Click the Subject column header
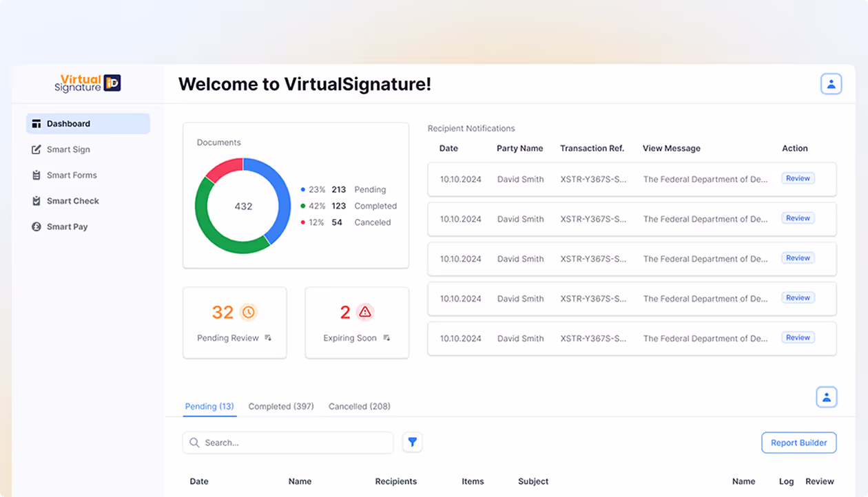The width and height of the screenshot is (868, 497). [x=533, y=481]
